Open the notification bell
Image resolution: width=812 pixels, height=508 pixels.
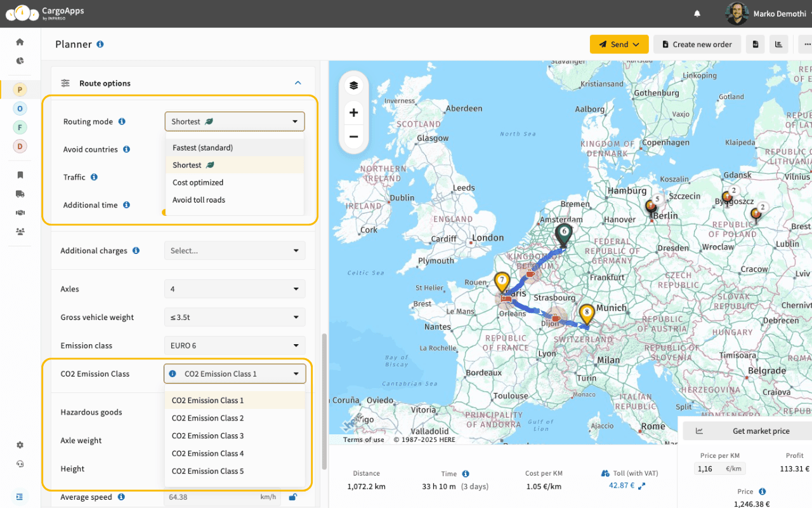click(x=697, y=13)
